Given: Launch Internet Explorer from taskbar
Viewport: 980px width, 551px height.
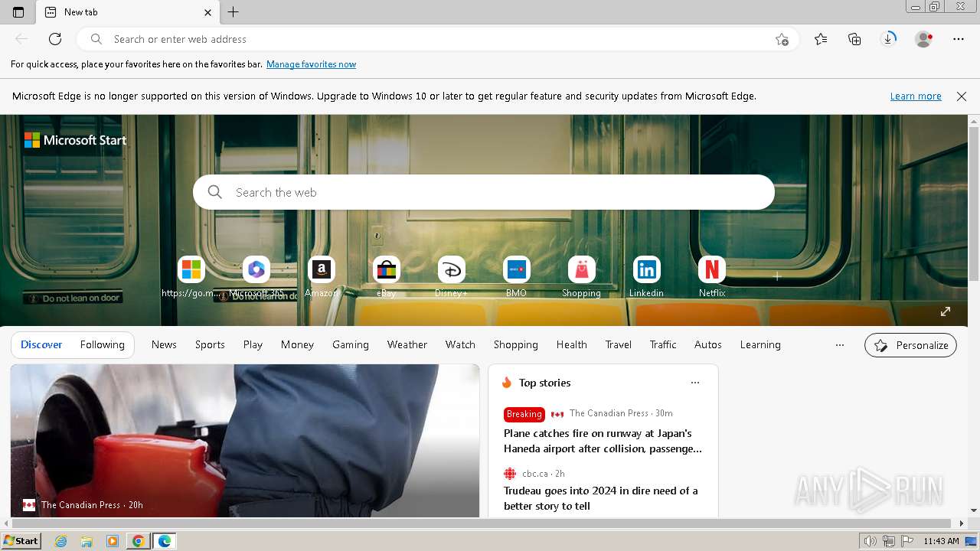Looking at the screenshot, I should tap(61, 541).
